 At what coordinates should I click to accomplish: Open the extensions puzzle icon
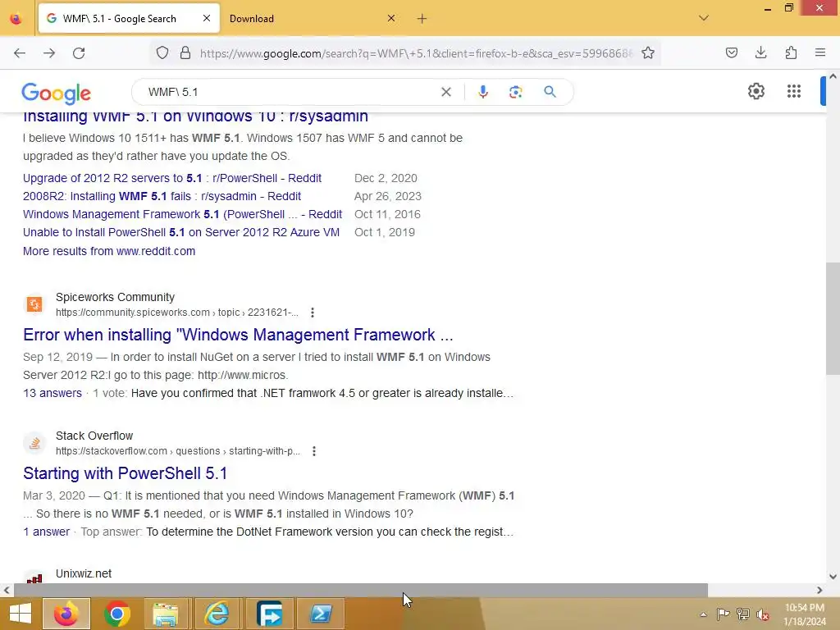tap(792, 53)
